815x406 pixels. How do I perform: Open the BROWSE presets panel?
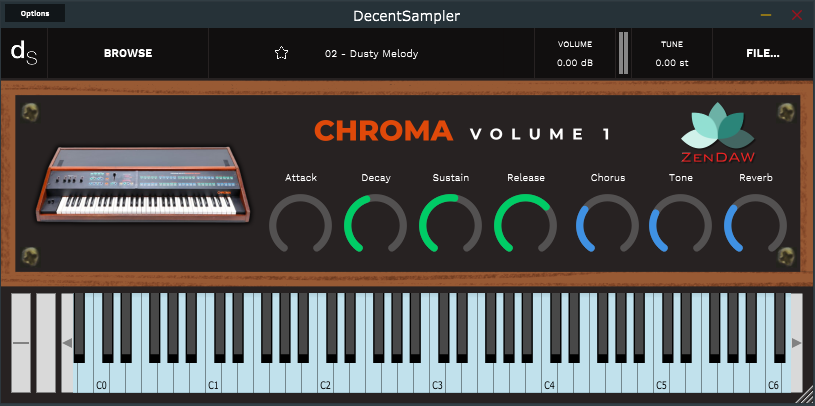(x=128, y=53)
